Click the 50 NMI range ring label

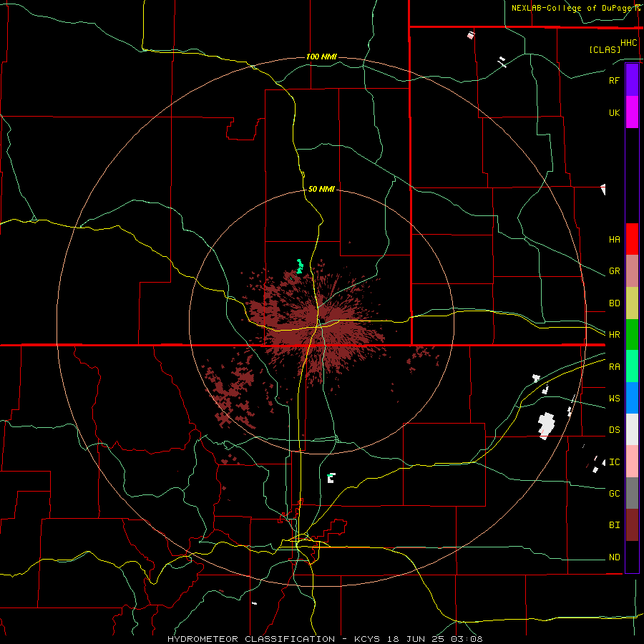pos(321,189)
